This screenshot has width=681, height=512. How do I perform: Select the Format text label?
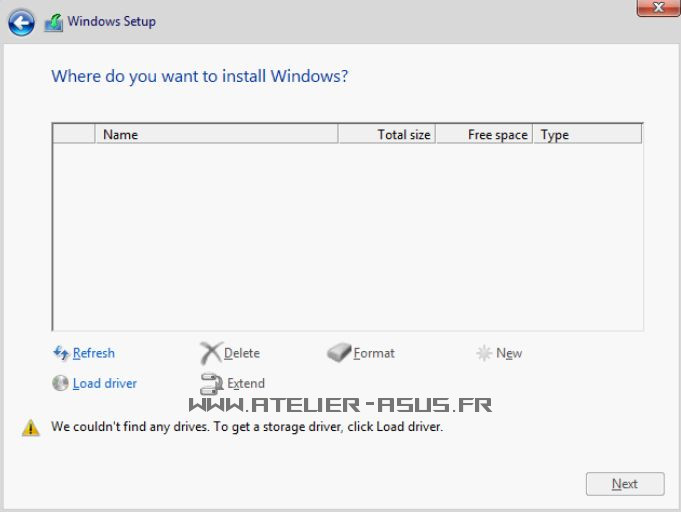tap(374, 353)
